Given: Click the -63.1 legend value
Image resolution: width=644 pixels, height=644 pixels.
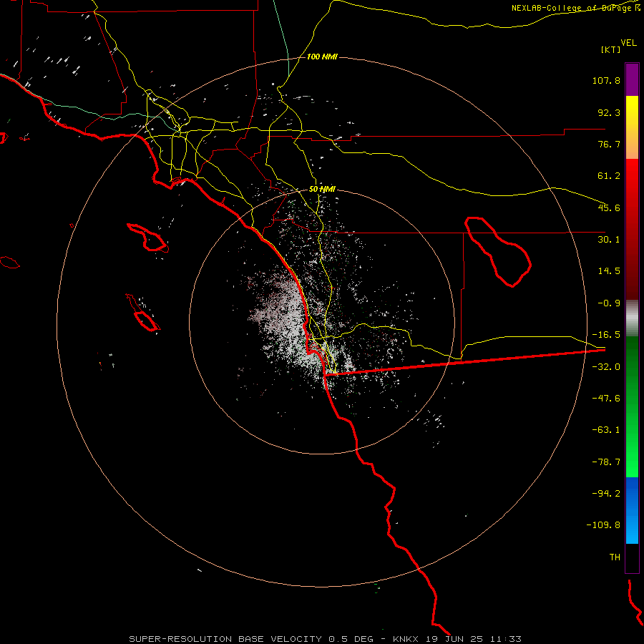Looking at the screenshot, I should coord(606,430).
